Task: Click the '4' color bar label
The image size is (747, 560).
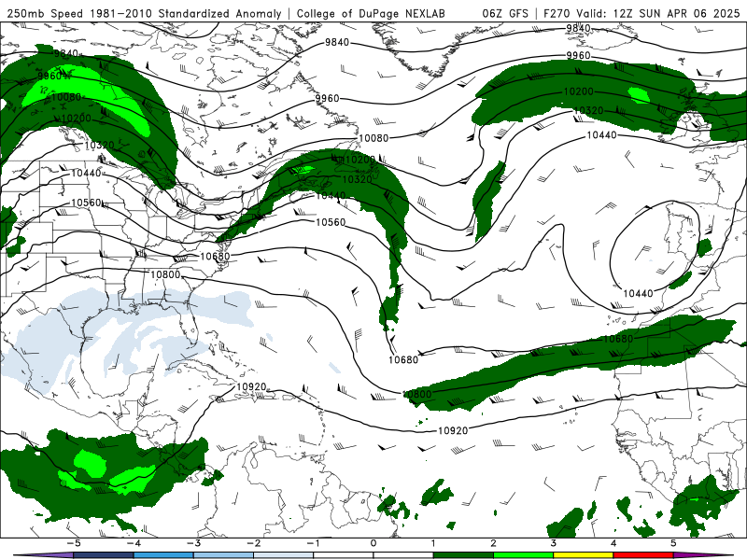Action: (x=613, y=543)
